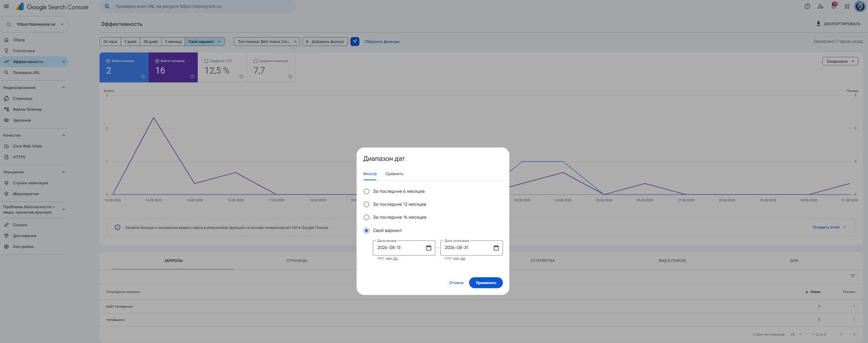The height and width of the screenshot is (343, 868).
Task: Switch to Сравнить tab in dialog
Action: coord(394,174)
